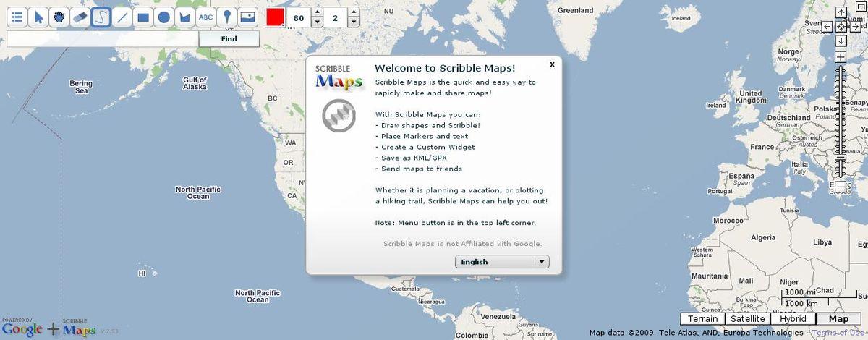Open the Menu list button
868x340 pixels.
coord(17,17)
